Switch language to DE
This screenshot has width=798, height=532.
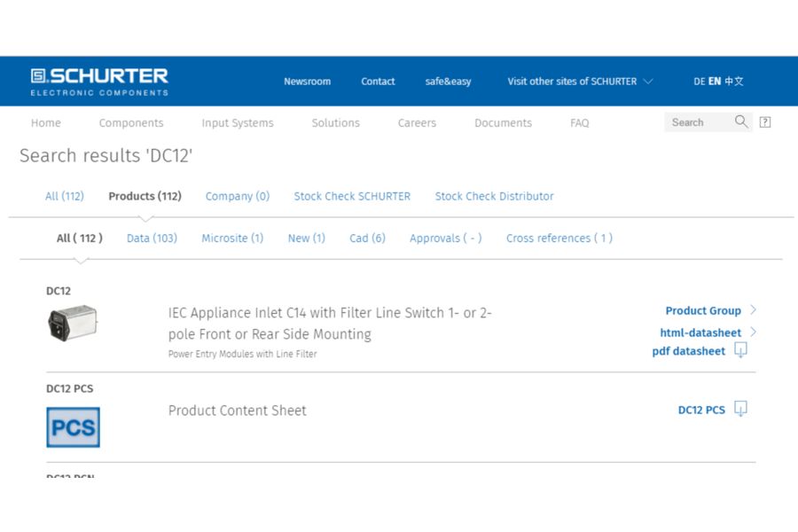click(699, 82)
